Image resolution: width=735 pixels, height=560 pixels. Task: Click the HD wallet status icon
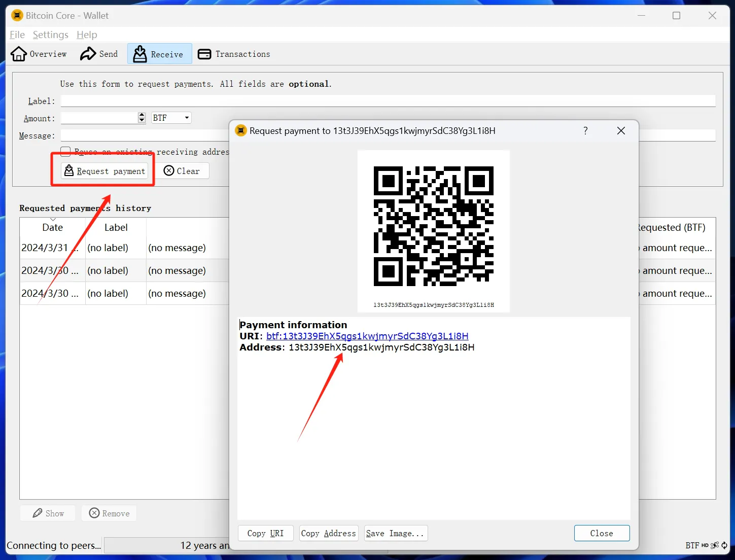[x=705, y=545]
